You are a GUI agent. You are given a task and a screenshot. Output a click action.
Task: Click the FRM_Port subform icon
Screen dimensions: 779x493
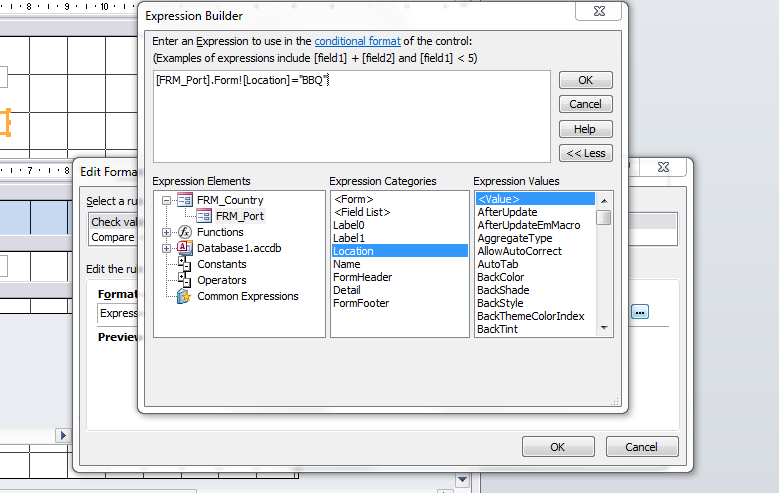(204, 216)
